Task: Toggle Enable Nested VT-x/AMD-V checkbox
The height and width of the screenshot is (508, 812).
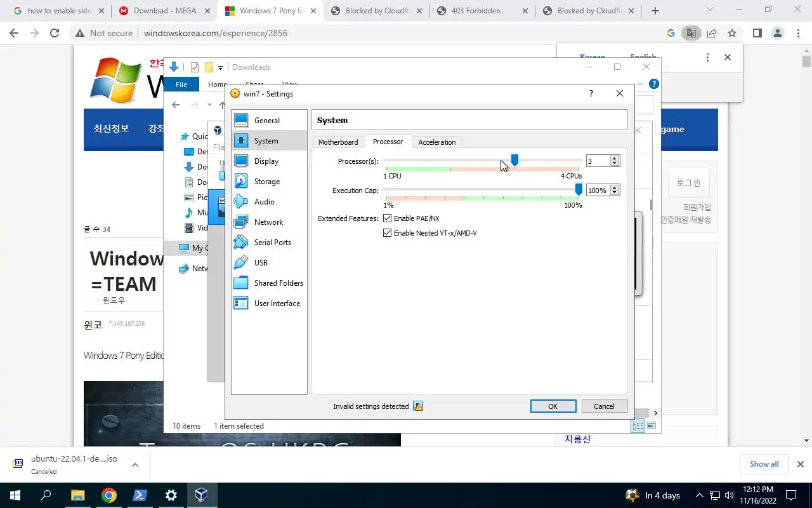Action: pos(388,233)
